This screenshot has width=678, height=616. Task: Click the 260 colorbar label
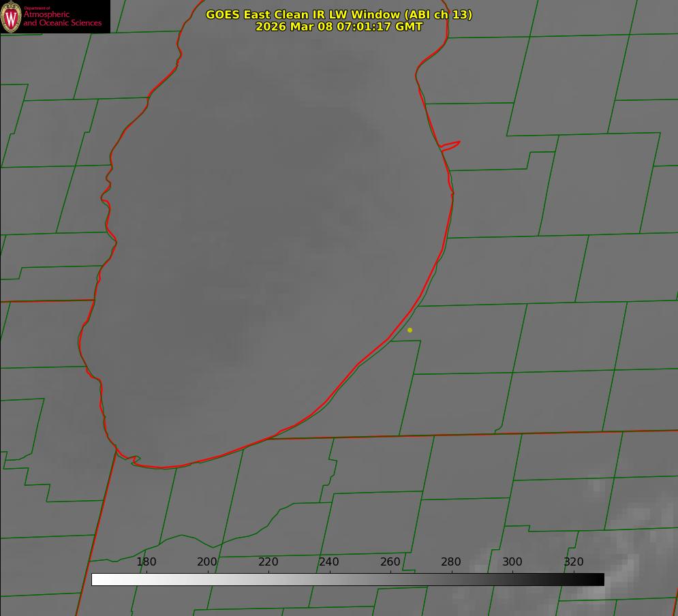[x=390, y=561]
